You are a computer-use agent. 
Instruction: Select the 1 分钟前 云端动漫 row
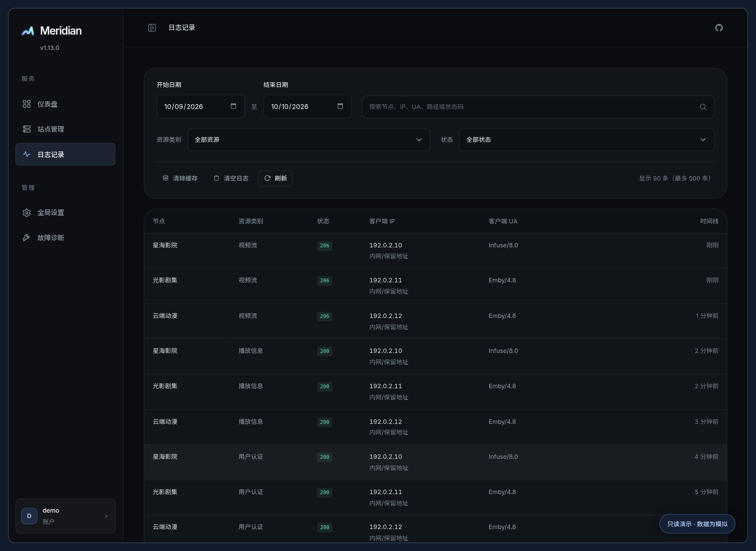[x=436, y=321]
